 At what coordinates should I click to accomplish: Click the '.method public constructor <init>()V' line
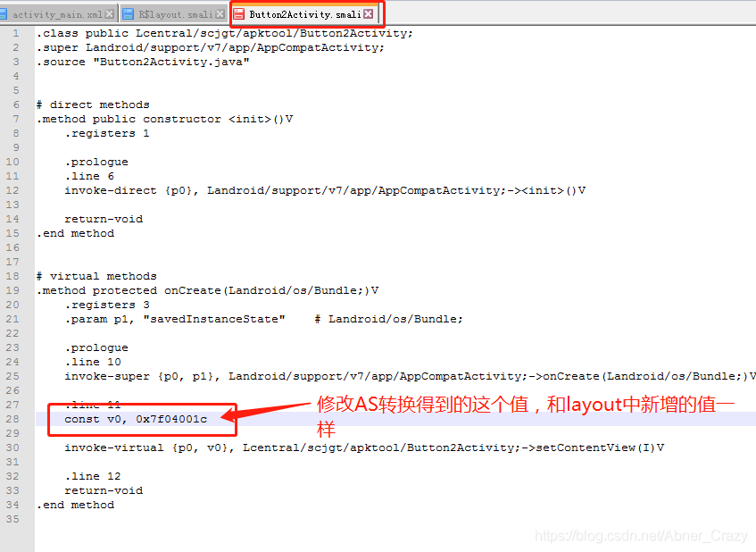tap(164, 119)
